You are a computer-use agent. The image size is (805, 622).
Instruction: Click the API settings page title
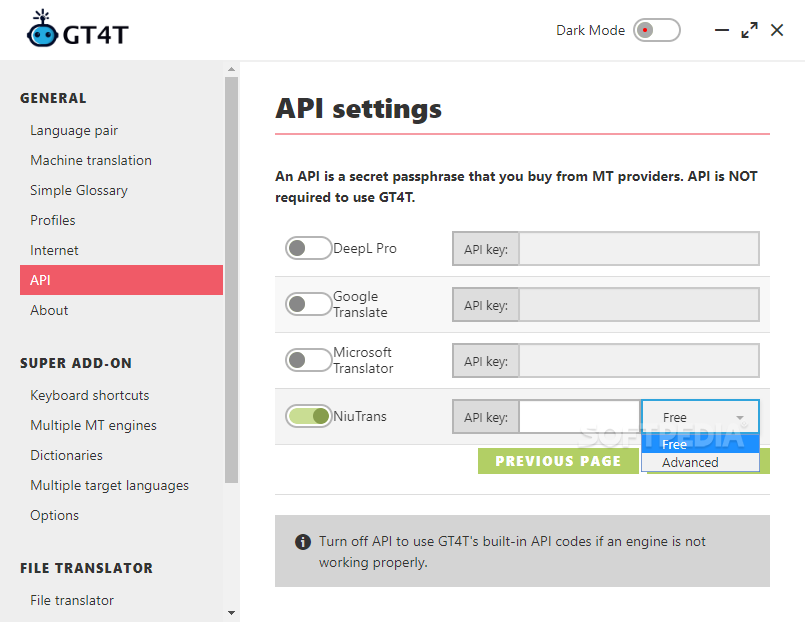point(358,109)
